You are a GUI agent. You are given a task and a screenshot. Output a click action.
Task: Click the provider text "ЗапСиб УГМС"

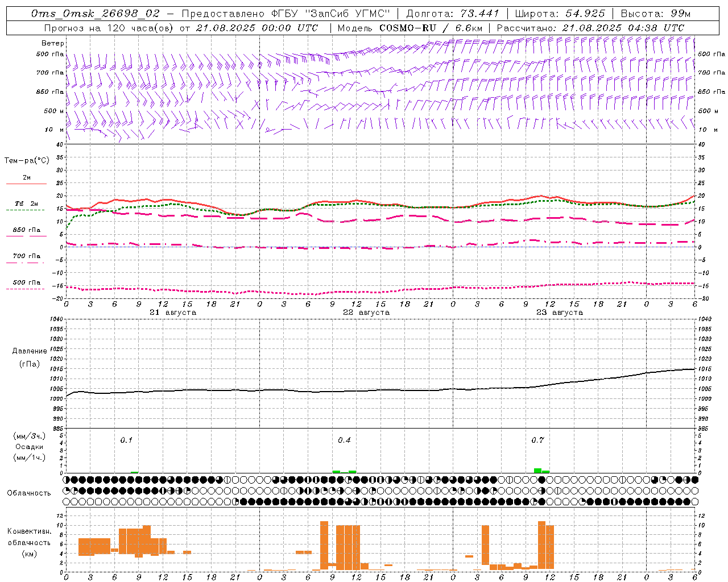click(x=348, y=14)
